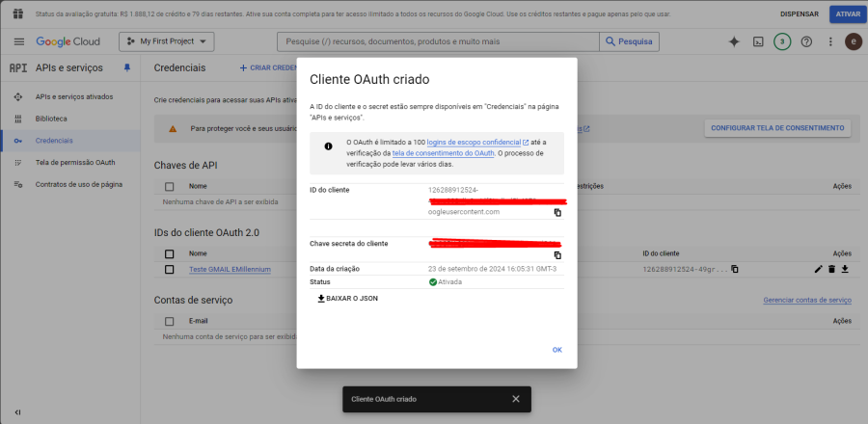
Task: Open tela de consentimento do OAuth link
Action: coord(444,153)
